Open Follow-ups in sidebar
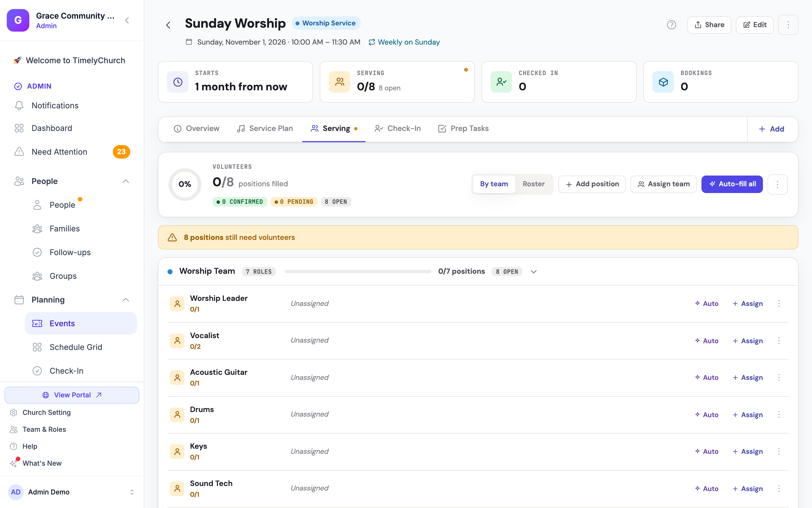 click(81, 252)
